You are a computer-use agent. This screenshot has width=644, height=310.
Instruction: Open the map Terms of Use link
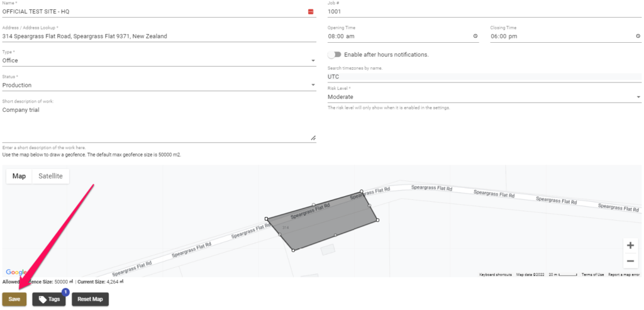(x=592, y=274)
